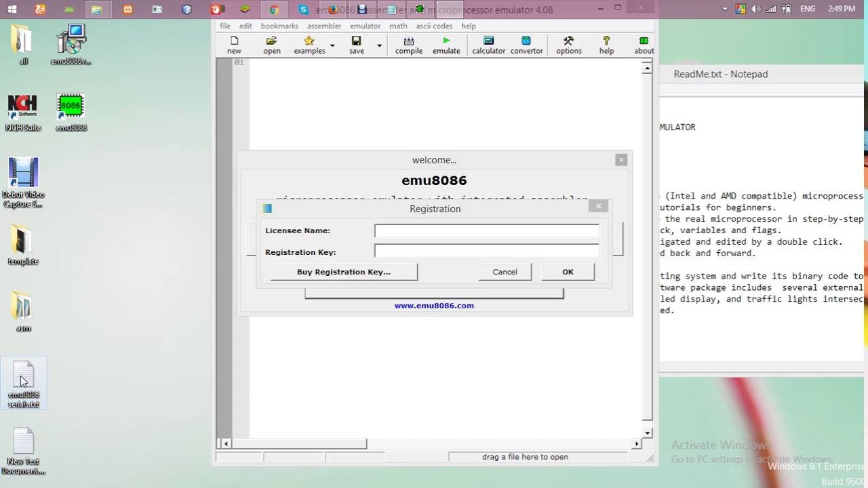868x488 pixels.
Task: Click the Licensee Name input field
Action: (x=486, y=230)
